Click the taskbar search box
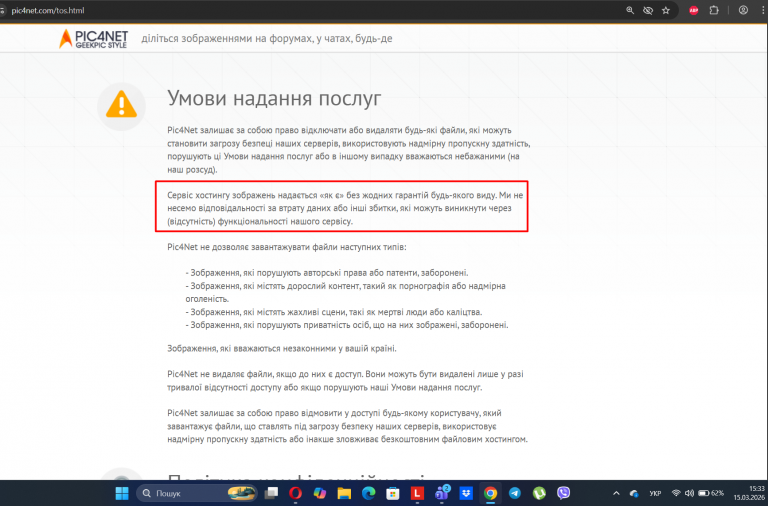 [196, 493]
